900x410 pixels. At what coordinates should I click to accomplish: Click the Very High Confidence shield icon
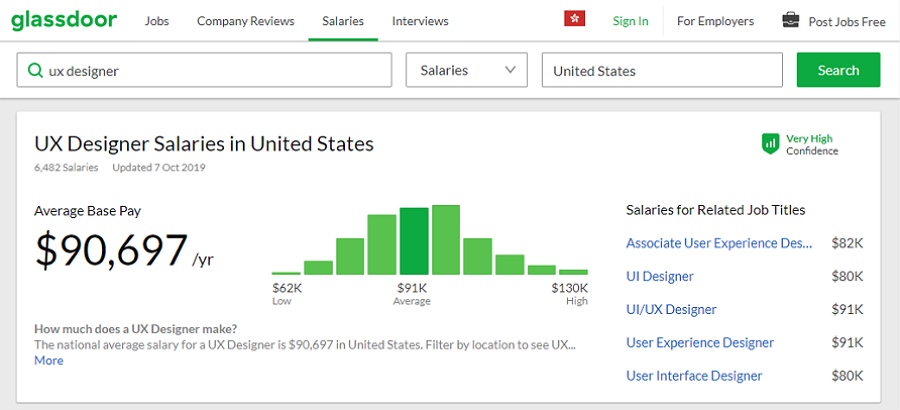tap(770, 144)
